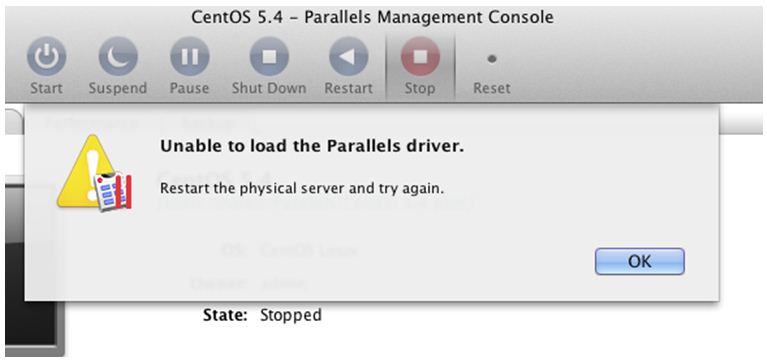The width and height of the screenshot is (767, 363).
Task: Click the "Suspend" text label in toolbar
Action: (118, 89)
